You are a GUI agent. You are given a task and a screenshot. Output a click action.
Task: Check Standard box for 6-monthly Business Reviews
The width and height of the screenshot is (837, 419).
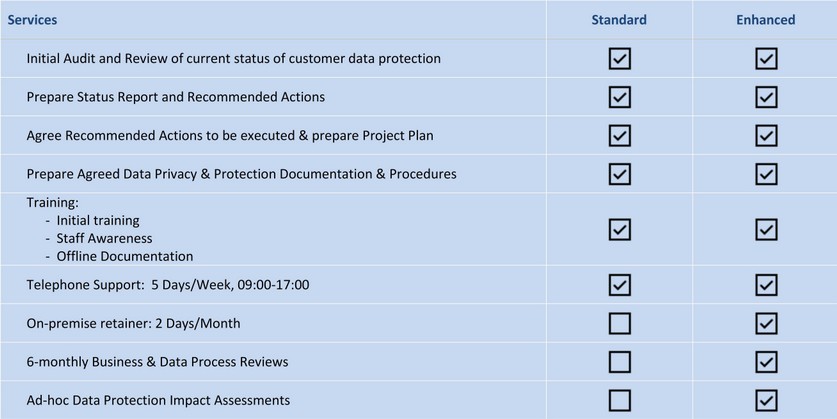coord(619,362)
